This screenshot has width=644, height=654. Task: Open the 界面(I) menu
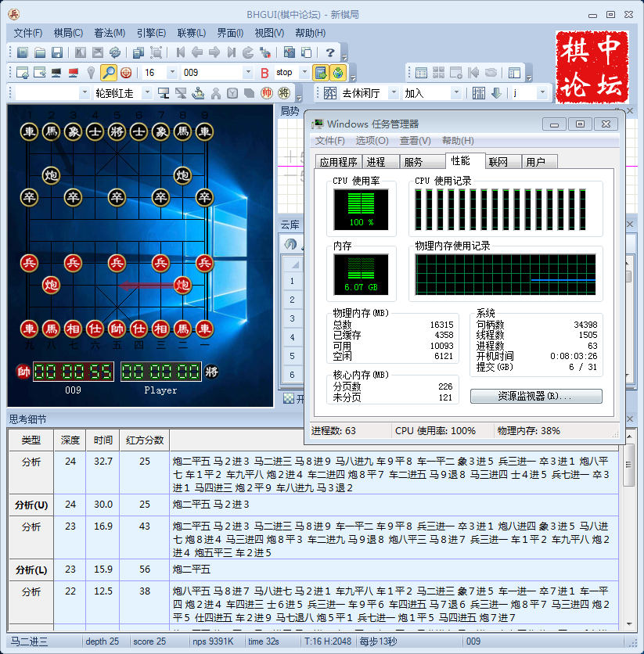[230, 33]
